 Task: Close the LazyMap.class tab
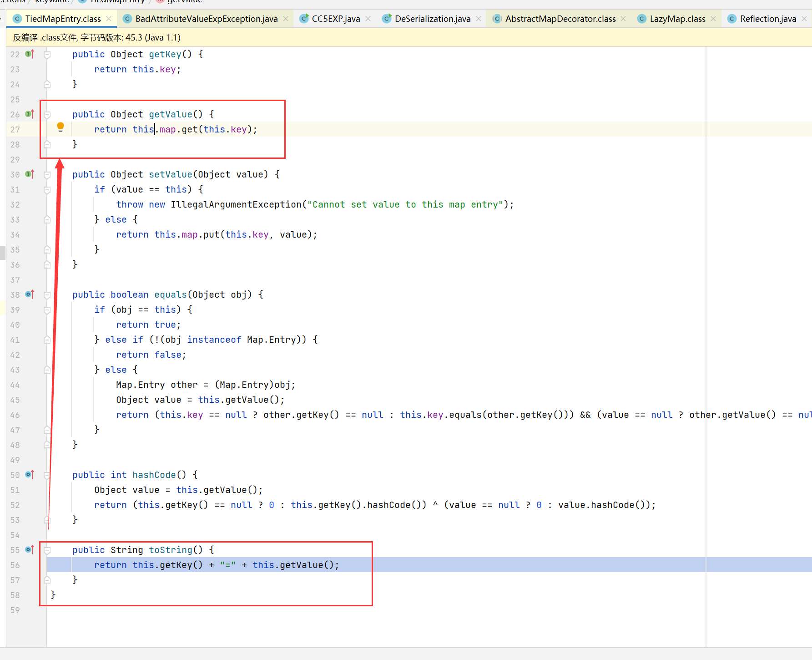[x=713, y=19]
